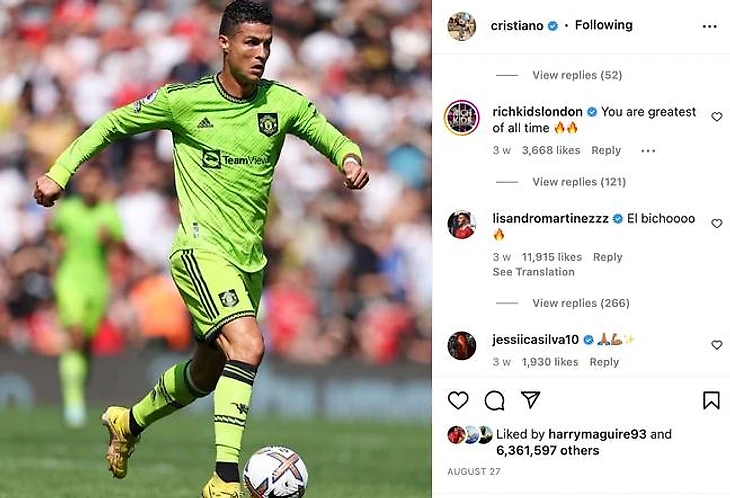Open the comment bubble icon
730x498 pixels.
tap(494, 400)
